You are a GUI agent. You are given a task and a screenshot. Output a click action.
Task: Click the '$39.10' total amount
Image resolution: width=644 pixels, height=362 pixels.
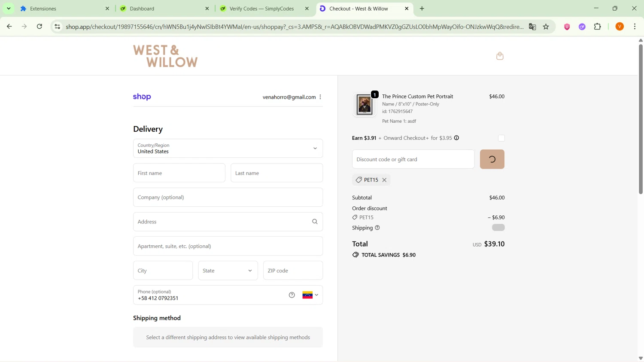pyautogui.click(x=494, y=244)
